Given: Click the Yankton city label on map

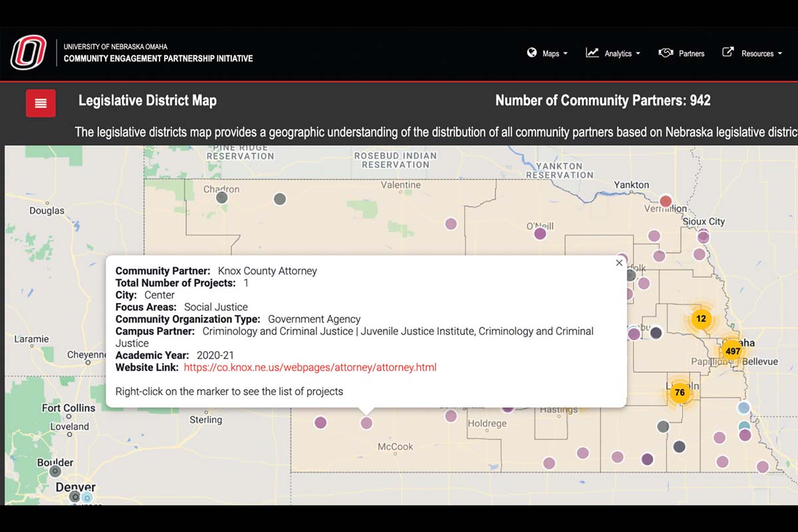Looking at the screenshot, I should coord(631,185).
